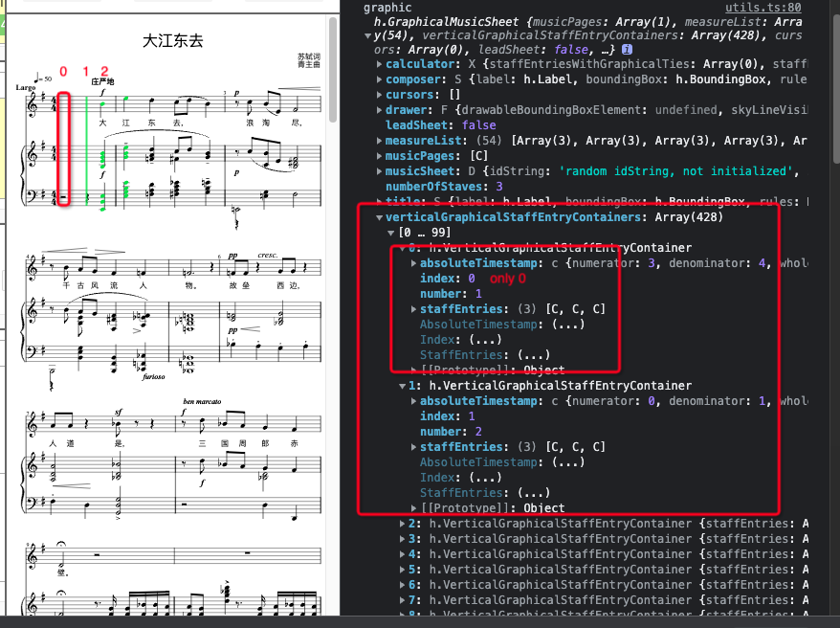This screenshot has height=628, width=840.
Task: Select the 'leadSheet: false' property line
Action: (440, 125)
